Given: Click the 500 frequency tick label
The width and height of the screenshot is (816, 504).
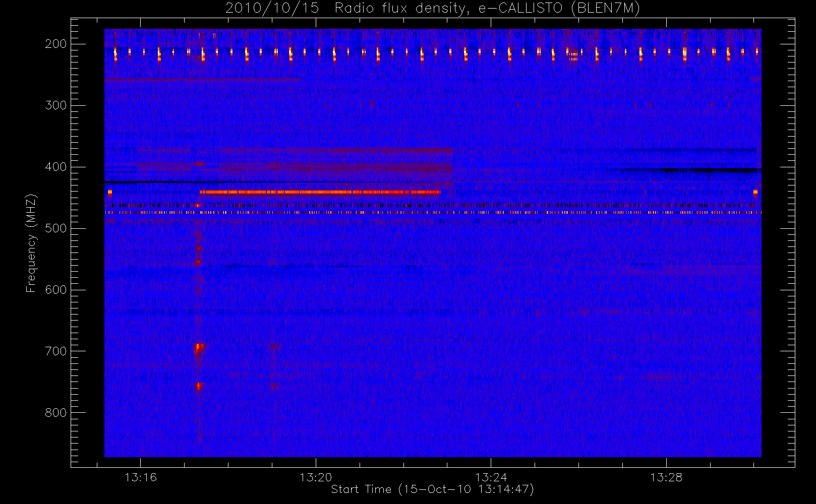Looking at the screenshot, I should [x=56, y=228].
